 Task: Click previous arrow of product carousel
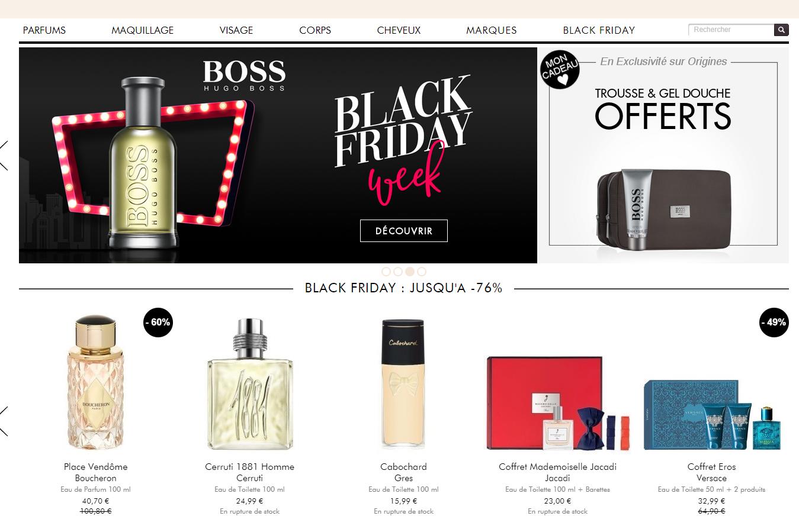point(4,421)
